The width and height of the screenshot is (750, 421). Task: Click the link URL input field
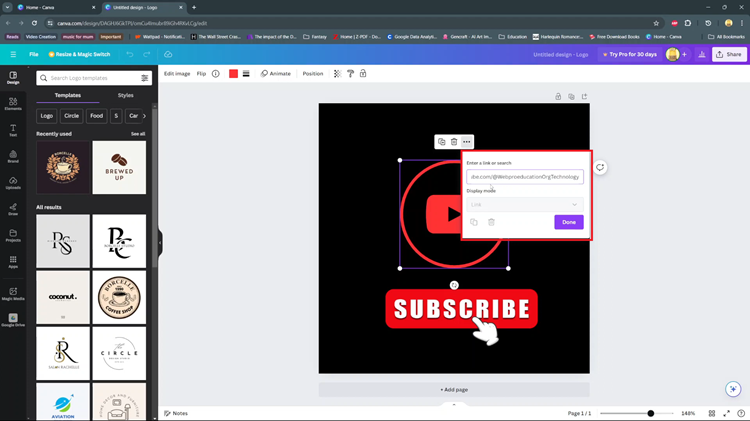pyautogui.click(x=525, y=177)
